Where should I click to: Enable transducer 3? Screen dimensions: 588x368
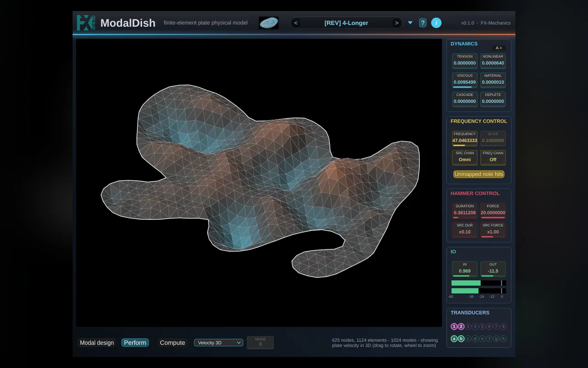[x=468, y=327]
